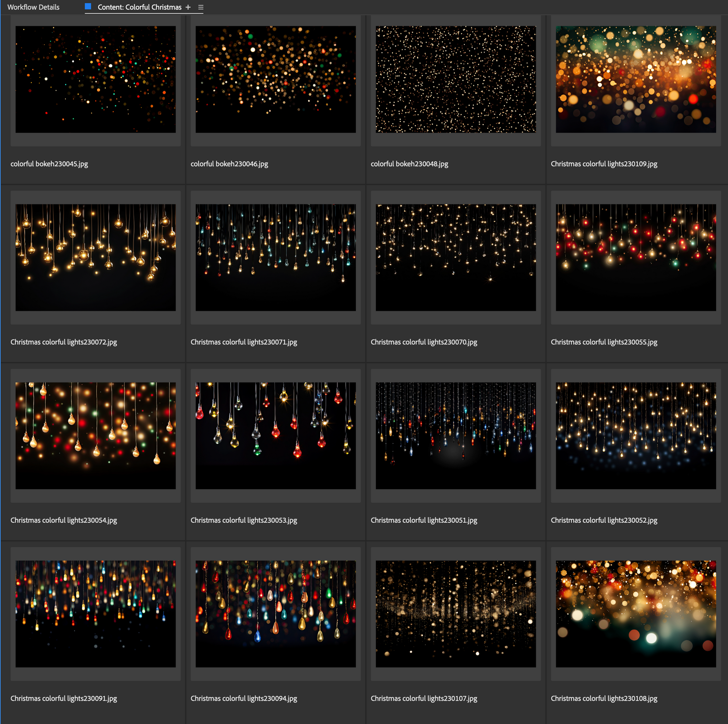Image resolution: width=728 pixels, height=724 pixels.
Task: Click filename label Christmas colorful lights230107.jpg
Action: pos(424,698)
